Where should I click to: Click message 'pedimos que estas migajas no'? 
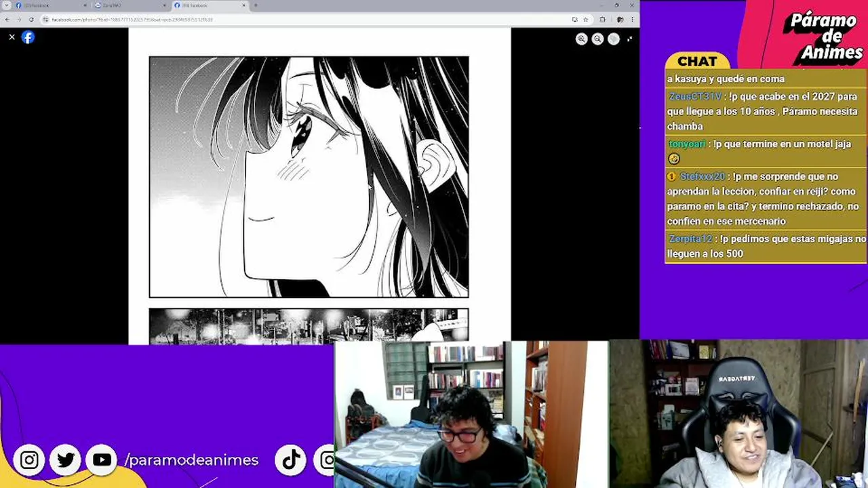point(800,239)
